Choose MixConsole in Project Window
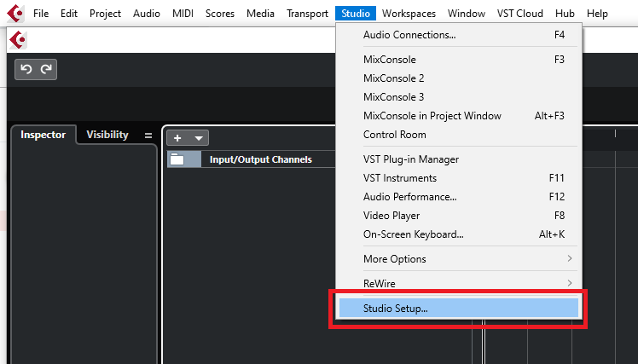Image resolution: width=638 pixels, height=364 pixels. coord(459,116)
